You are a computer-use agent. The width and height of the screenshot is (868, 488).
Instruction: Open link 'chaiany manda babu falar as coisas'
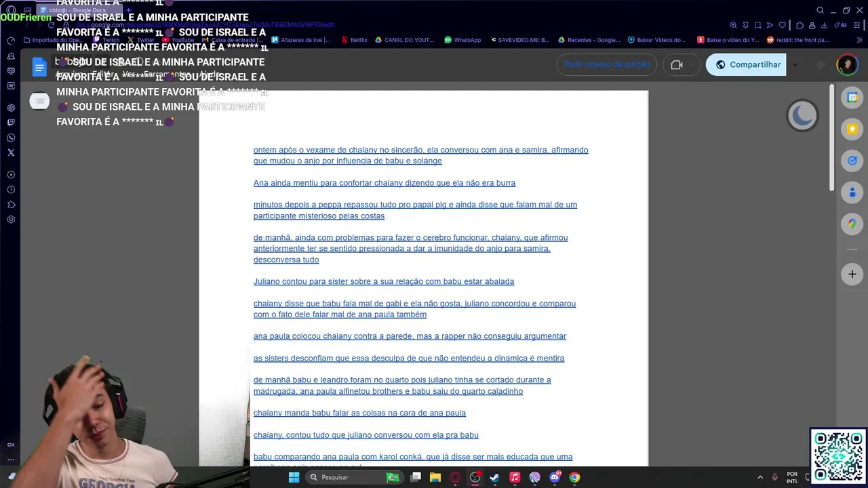coord(359,413)
